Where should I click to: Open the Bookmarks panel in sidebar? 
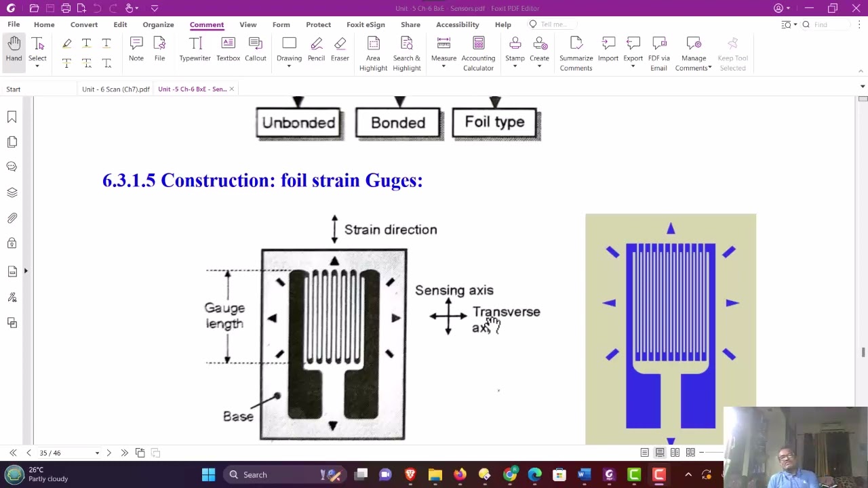click(x=12, y=117)
